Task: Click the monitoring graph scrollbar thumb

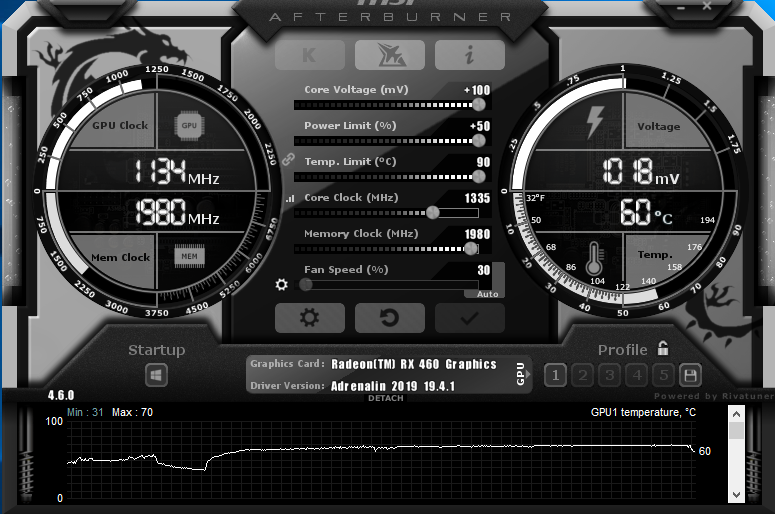Action: tap(736, 430)
